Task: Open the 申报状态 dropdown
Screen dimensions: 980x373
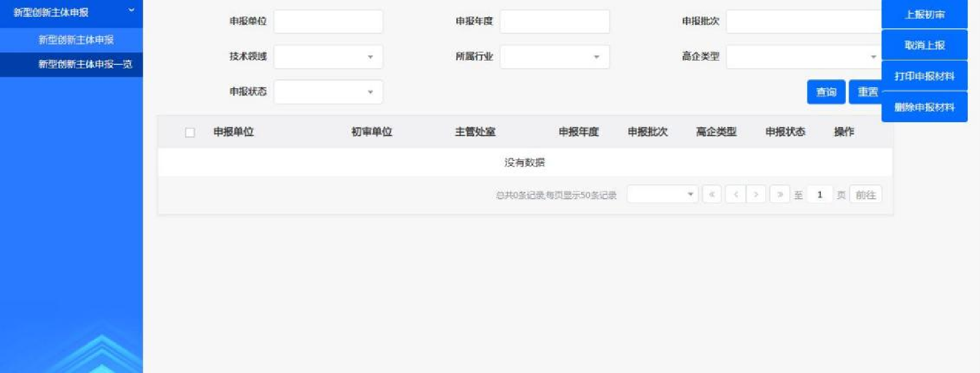Action: (x=328, y=92)
